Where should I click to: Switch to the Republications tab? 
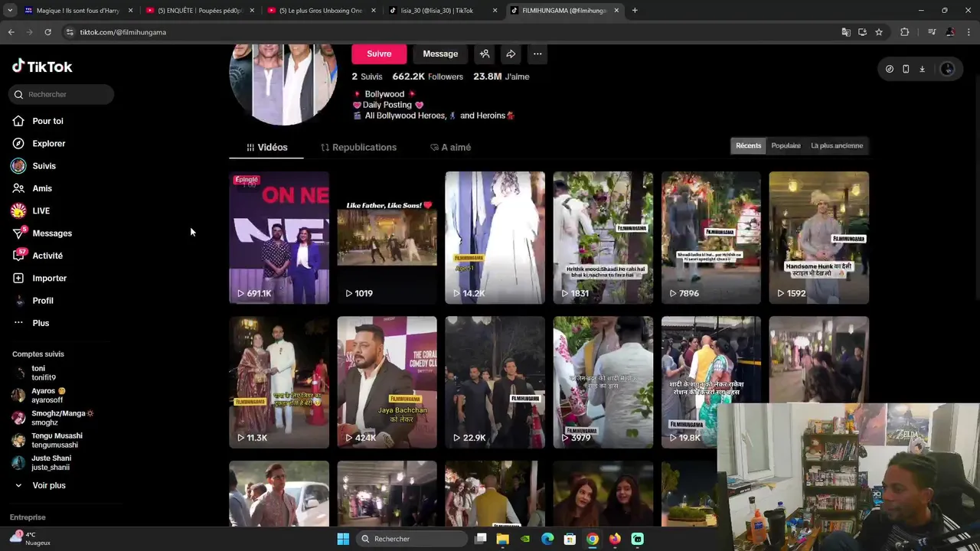(358, 147)
